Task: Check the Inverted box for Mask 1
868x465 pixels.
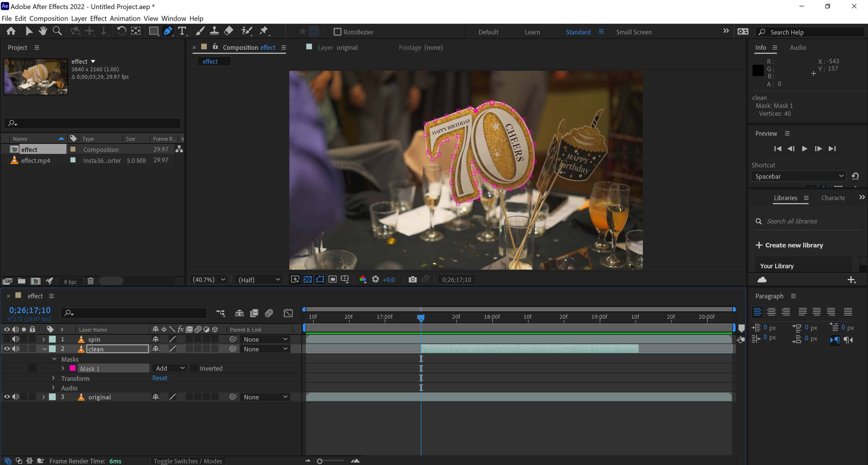Action: [194, 368]
